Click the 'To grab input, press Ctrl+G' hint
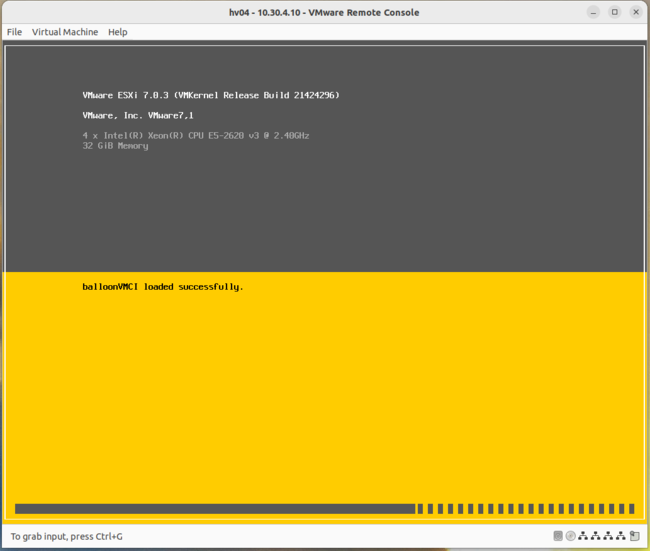Viewport: 650px width, 551px height. pyautogui.click(x=67, y=536)
